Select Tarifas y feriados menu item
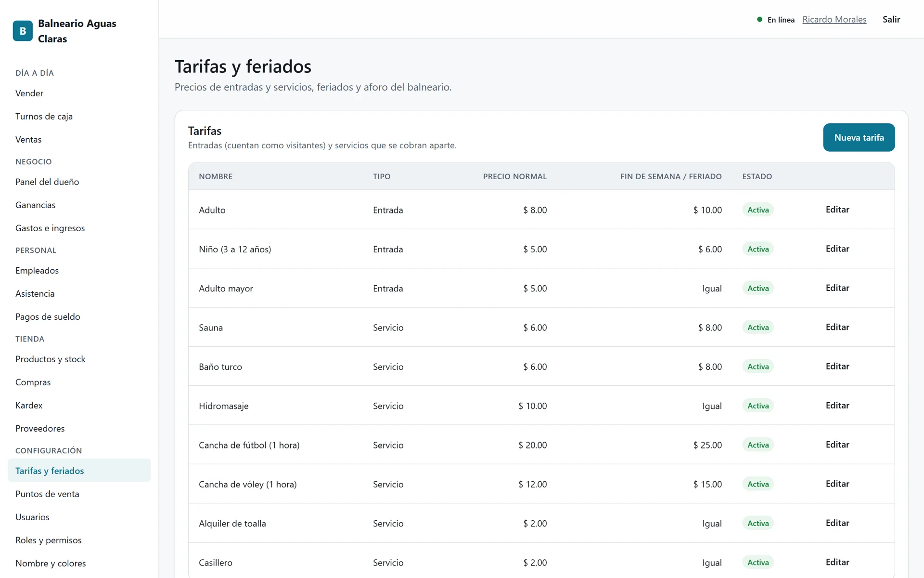 [x=79, y=471]
